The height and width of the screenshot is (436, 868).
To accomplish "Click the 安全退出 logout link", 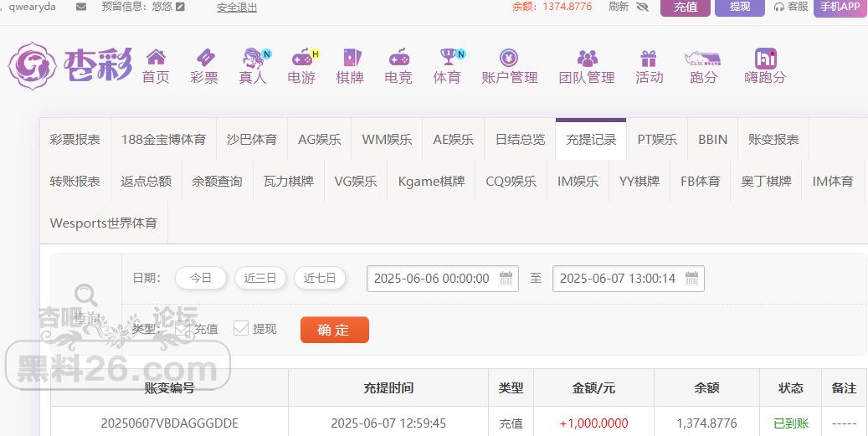I will [x=237, y=8].
